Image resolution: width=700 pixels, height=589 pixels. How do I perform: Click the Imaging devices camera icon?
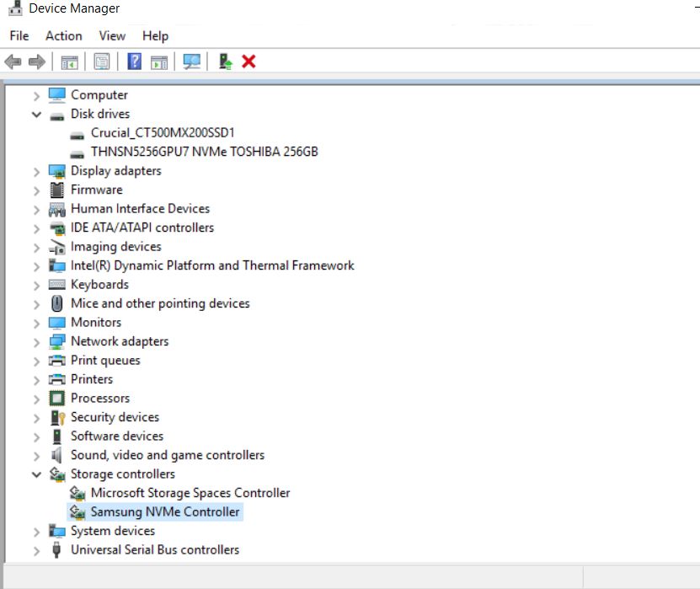[x=56, y=247]
